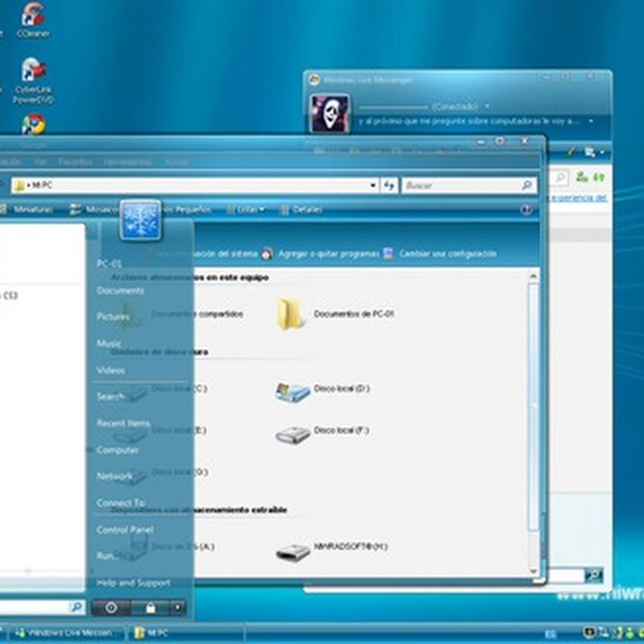Expand the Listas view dropdown
644x644 pixels.
(x=262, y=210)
